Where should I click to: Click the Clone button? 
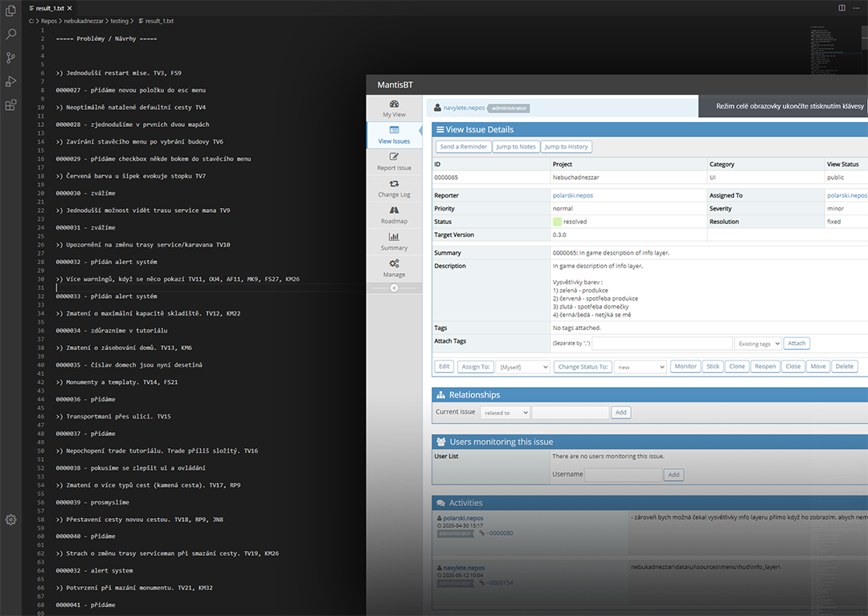(x=737, y=366)
